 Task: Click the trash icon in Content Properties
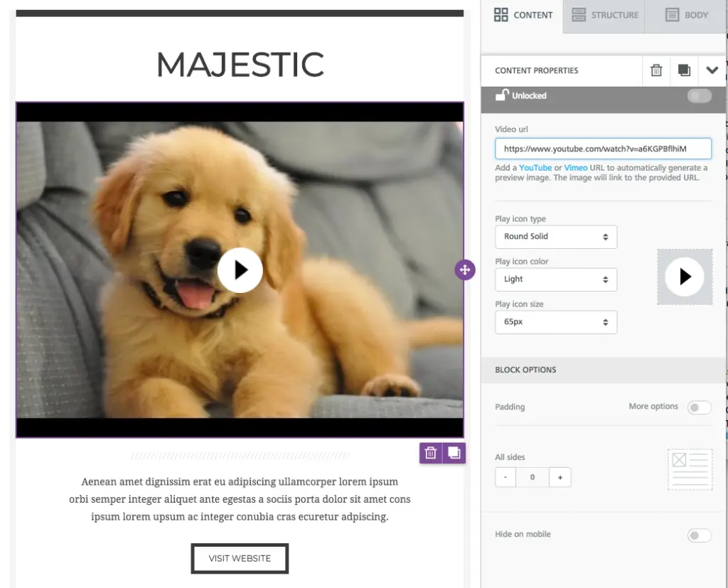point(655,71)
